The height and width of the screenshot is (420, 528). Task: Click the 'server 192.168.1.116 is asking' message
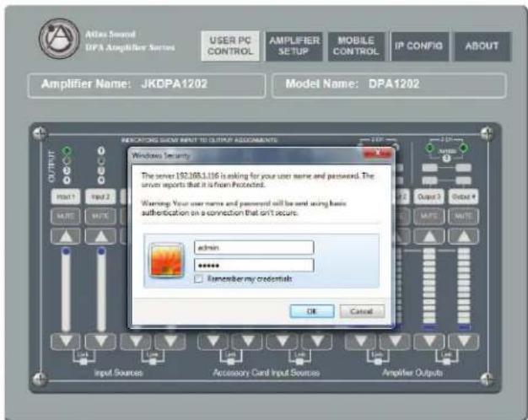pos(257,180)
